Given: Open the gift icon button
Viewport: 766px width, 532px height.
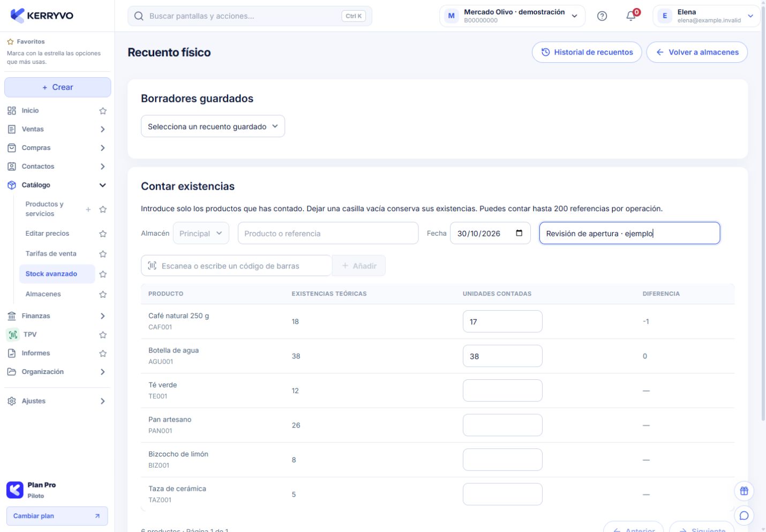Looking at the screenshot, I should click(x=744, y=491).
